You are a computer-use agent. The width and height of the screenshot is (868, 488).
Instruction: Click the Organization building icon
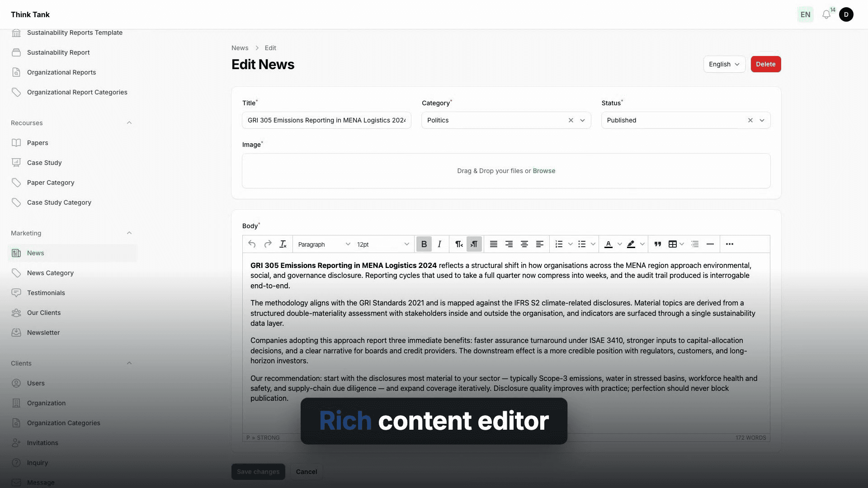click(16, 403)
